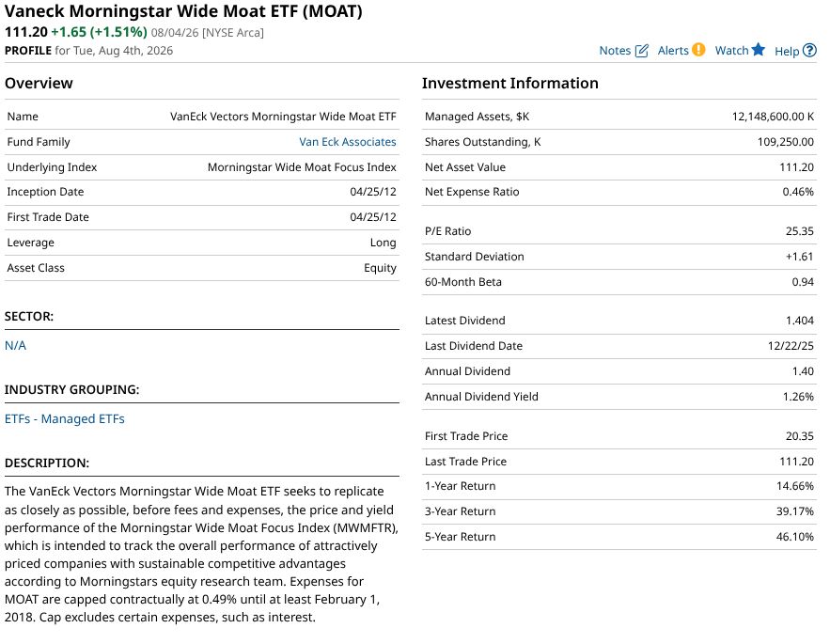Open the Alerts link
The height and width of the screenshot is (644, 830).
tap(673, 51)
